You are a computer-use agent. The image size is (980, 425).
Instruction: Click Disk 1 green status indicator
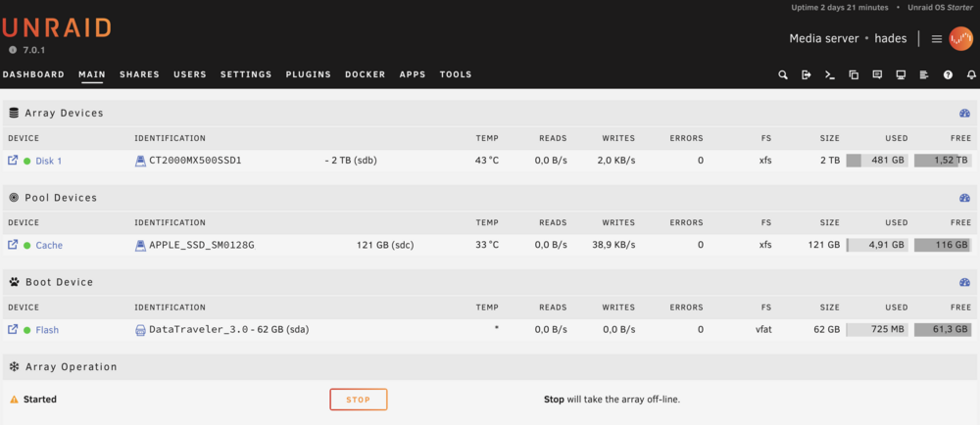(26, 161)
